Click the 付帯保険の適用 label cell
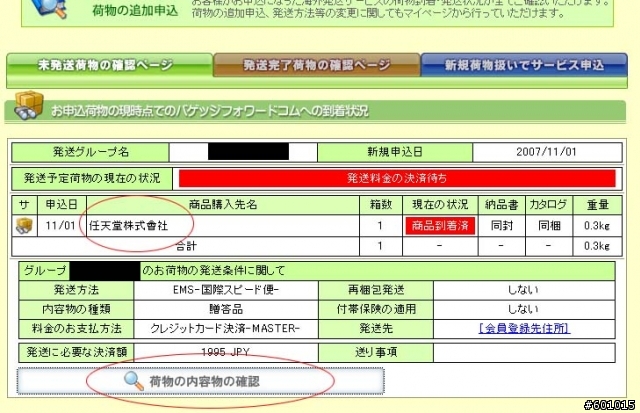 click(376, 309)
